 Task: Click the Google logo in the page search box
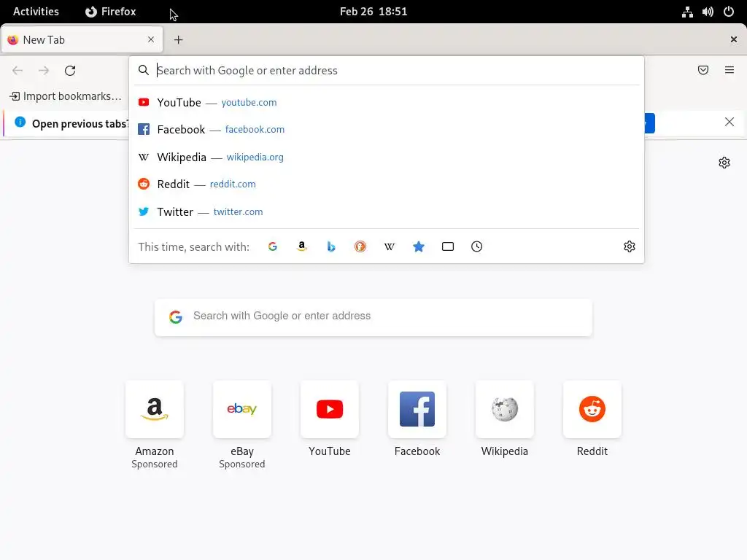[x=176, y=316]
